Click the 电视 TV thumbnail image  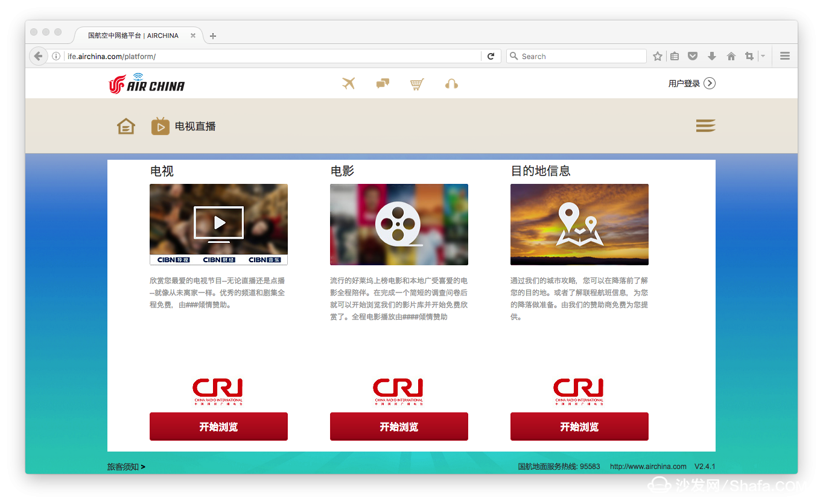point(218,224)
